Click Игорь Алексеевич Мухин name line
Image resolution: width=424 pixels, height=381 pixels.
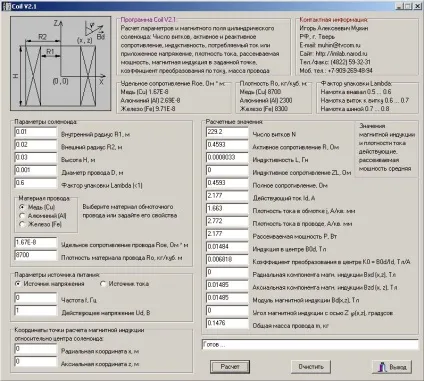(x=334, y=28)
